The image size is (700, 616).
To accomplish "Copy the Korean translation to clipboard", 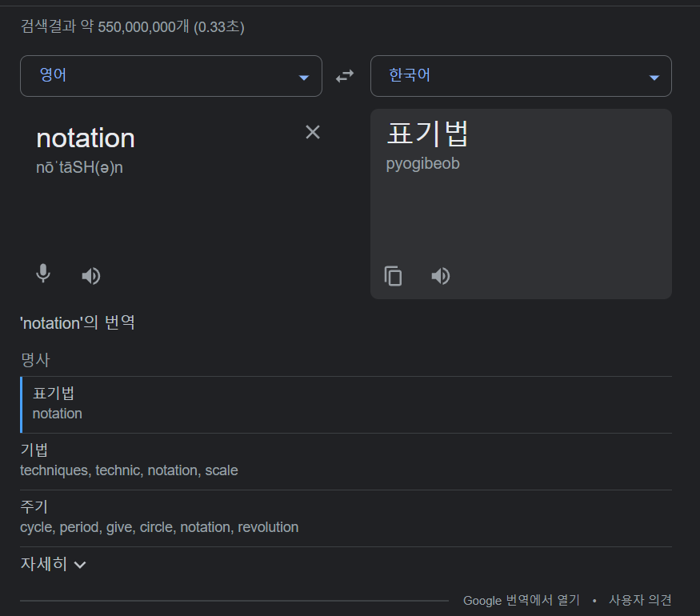I will click(394, 276).
